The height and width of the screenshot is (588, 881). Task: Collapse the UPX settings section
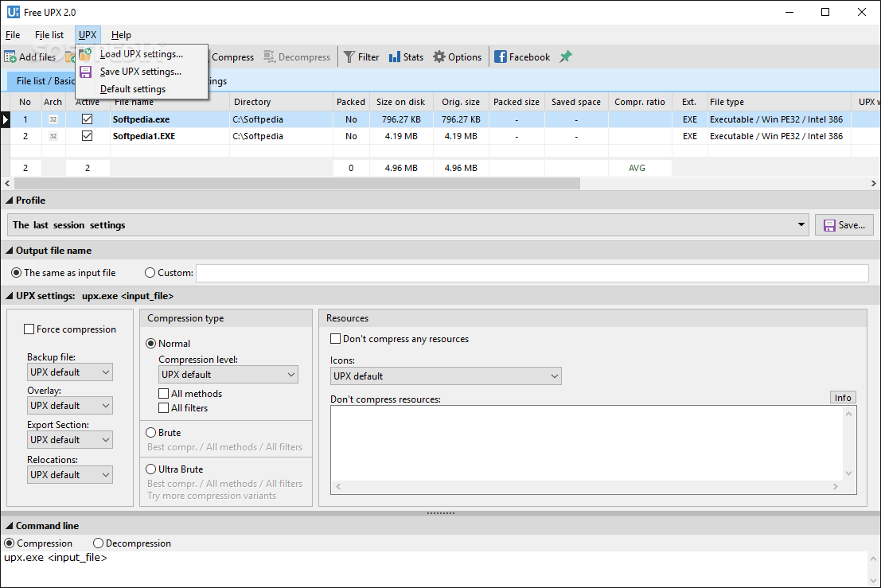pyautogui.click(x=9, y=296)
